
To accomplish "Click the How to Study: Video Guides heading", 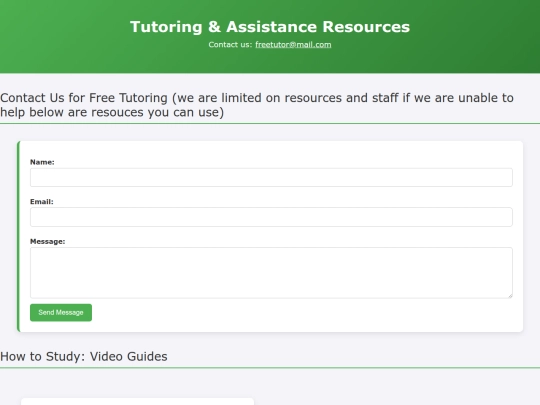I will tap(84, 356).
